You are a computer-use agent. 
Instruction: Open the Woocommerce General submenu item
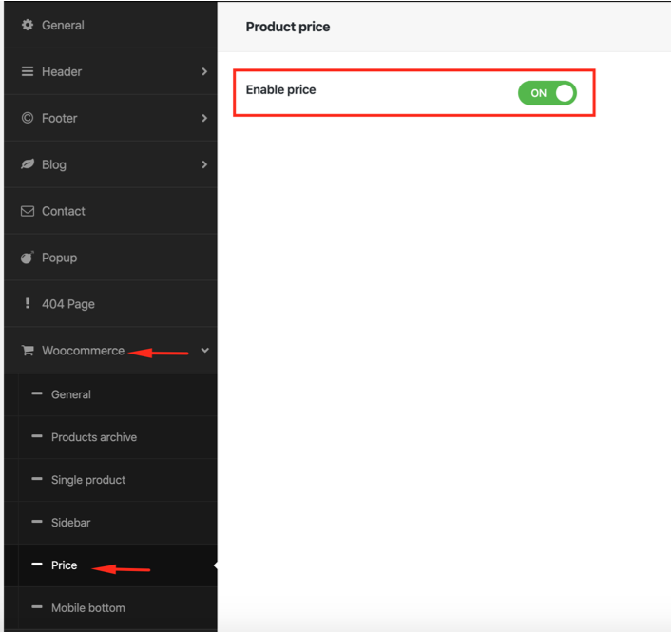(x=70, y=394)
